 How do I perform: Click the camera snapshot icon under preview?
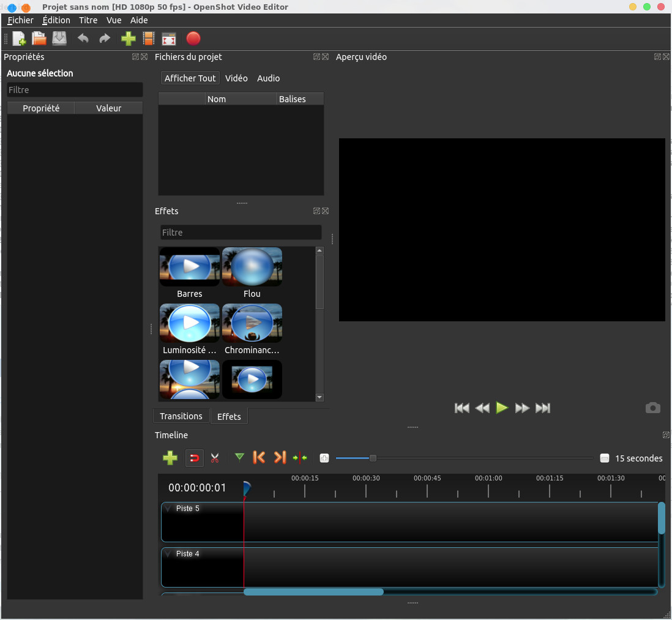(x=653, y=408)
